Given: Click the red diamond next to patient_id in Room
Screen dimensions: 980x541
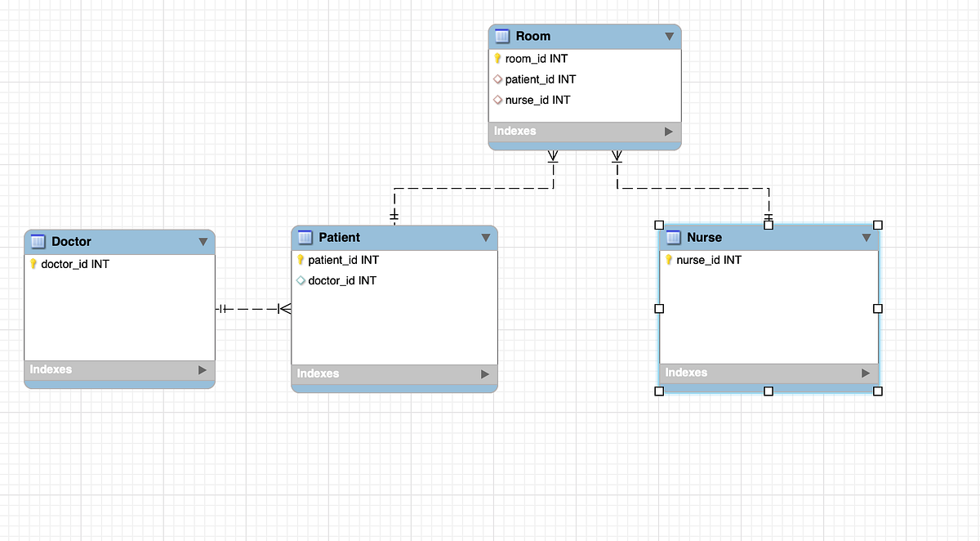Looking at the screenshot, I should [x=497, y=79].
